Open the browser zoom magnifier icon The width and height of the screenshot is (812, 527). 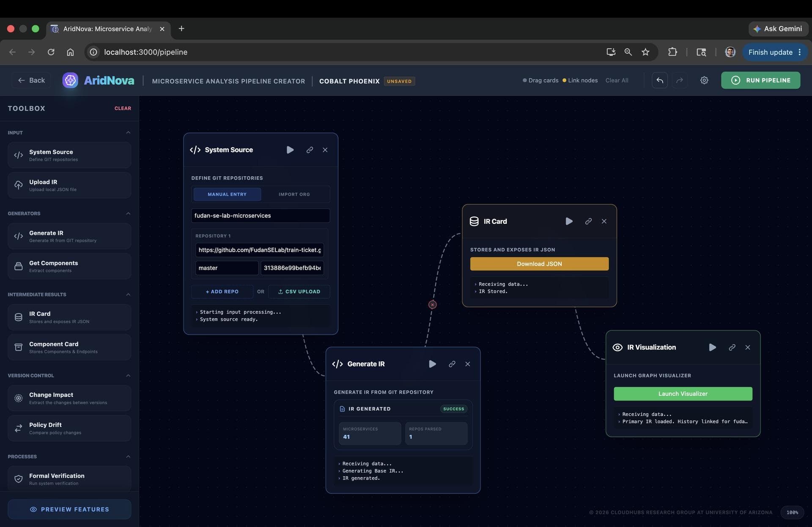tap(628, 52)
